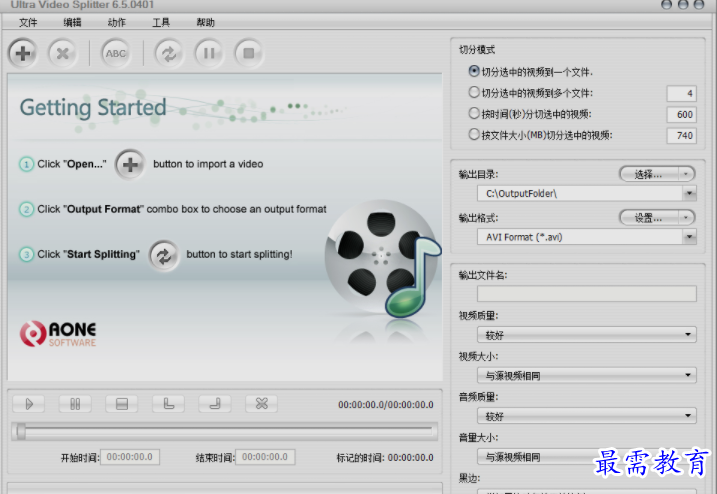Open the 文件 menu
Screen dimensions: 717x494
(28, 22)
